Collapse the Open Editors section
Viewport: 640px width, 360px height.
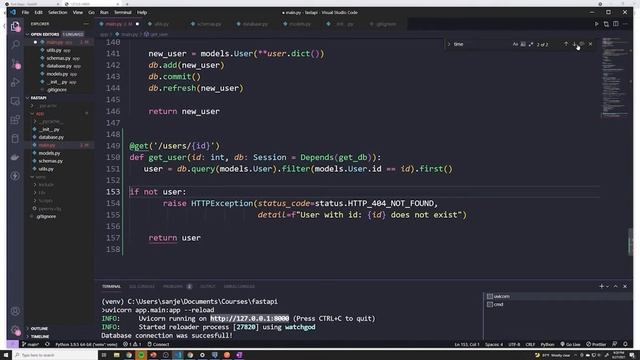click(x=45, y=34)
